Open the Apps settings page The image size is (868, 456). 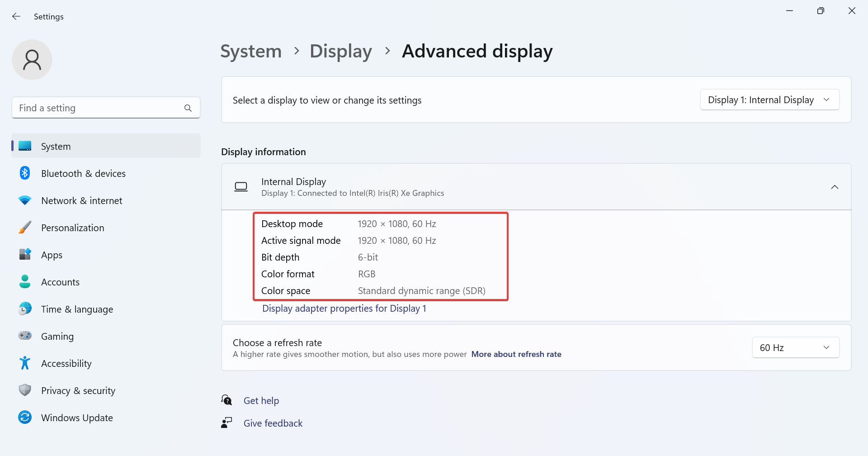pos(106,255)
